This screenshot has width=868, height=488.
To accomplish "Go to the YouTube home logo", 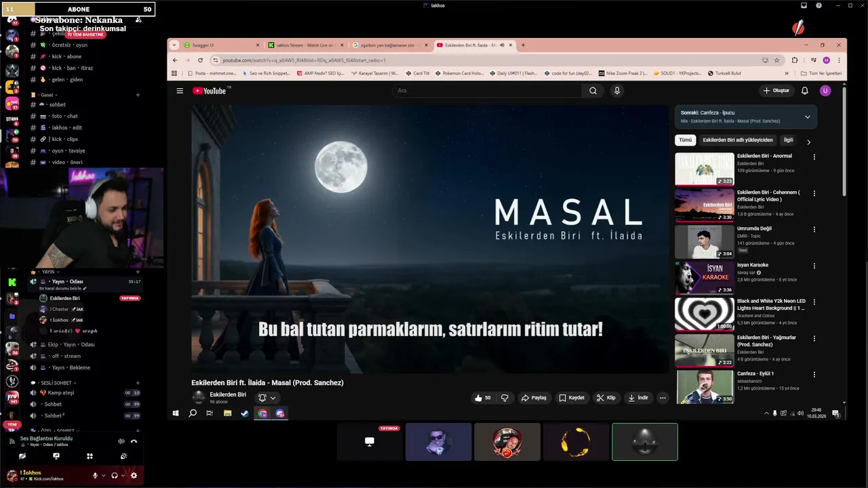I will (x=211, y=91).
